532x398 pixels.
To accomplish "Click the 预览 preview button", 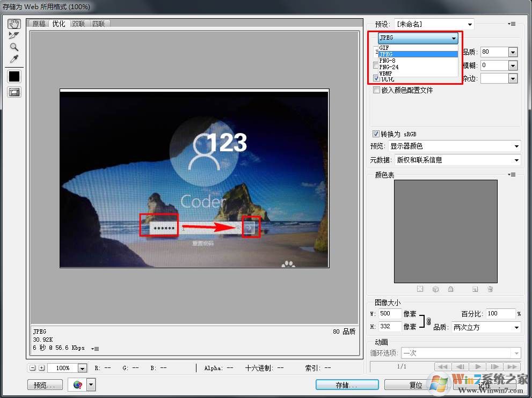I will click(x=45, y=385).
